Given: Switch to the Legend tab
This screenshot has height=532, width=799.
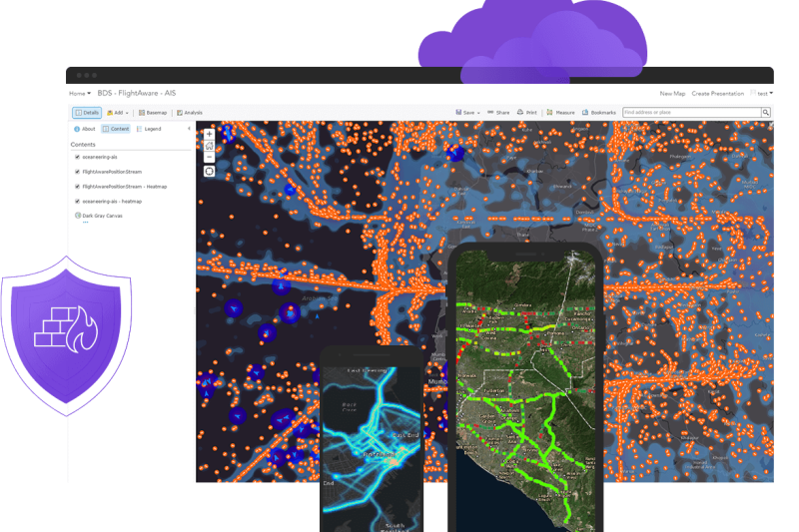Looking at the screenshot, I should click(x=149, y=130).
